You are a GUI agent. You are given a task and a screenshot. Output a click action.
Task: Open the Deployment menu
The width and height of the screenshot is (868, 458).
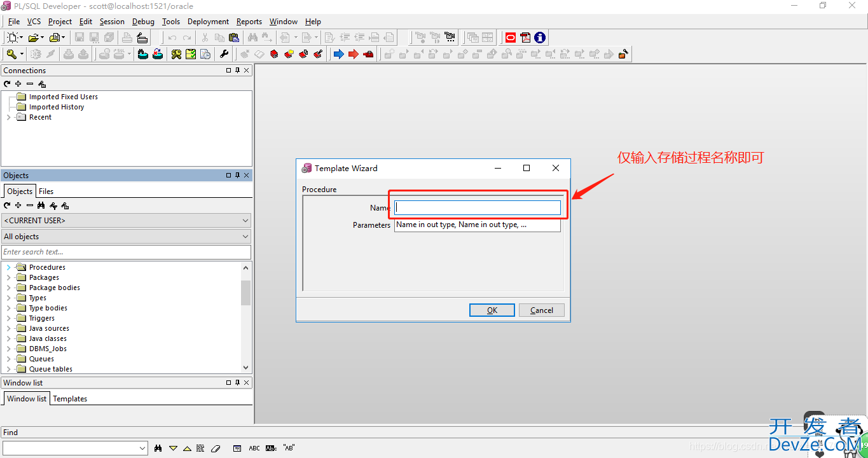(208, 22)
